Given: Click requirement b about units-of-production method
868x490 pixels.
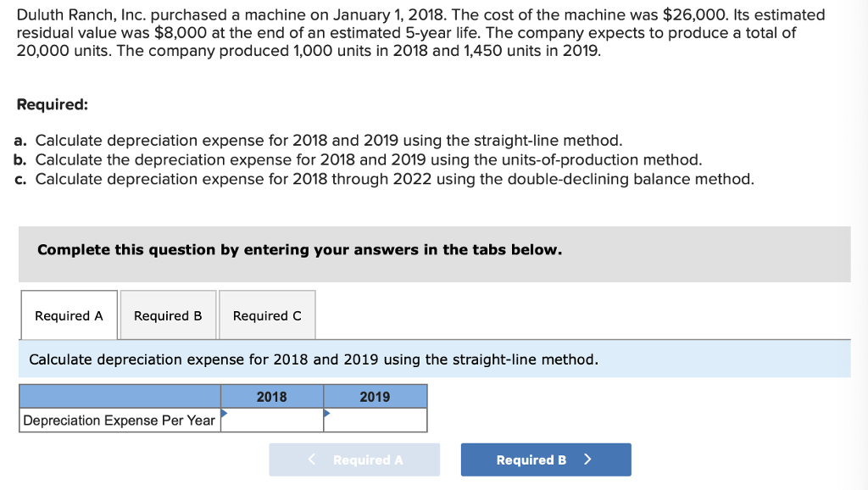Looking at the screenshot, I should click(358, 159).
